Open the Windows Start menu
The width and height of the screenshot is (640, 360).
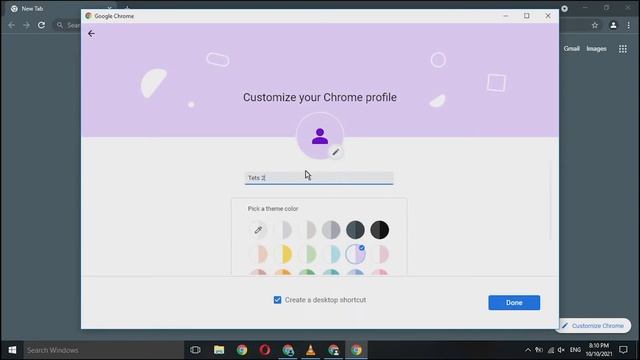coord(12,350)
